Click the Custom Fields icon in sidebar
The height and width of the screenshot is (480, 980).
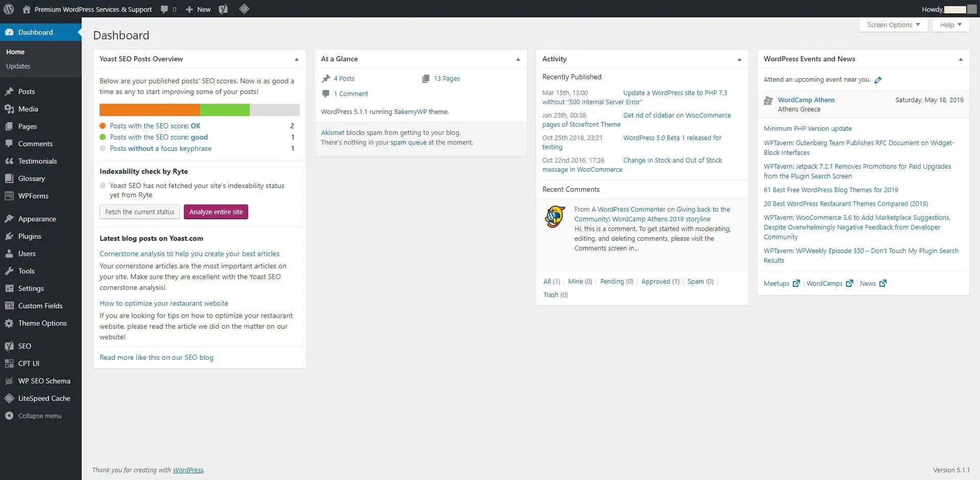pos(9,306)
